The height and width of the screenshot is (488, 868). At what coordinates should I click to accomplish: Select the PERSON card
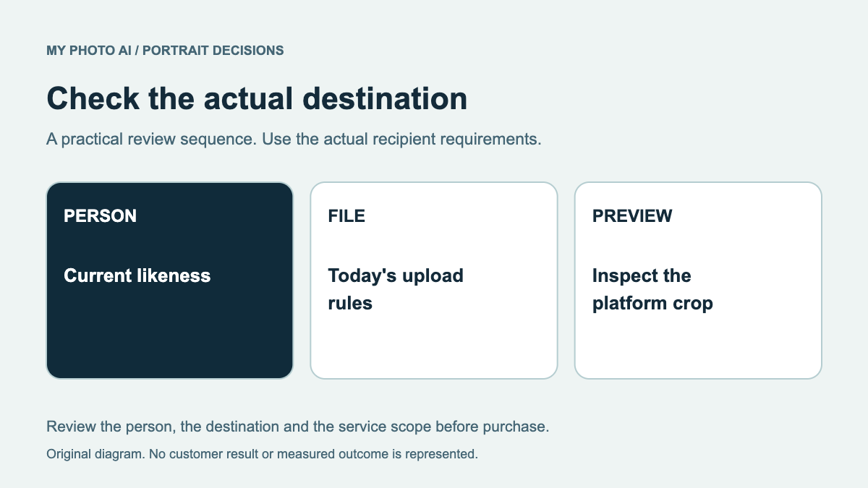pyautogui.click(x=170, y=281)
